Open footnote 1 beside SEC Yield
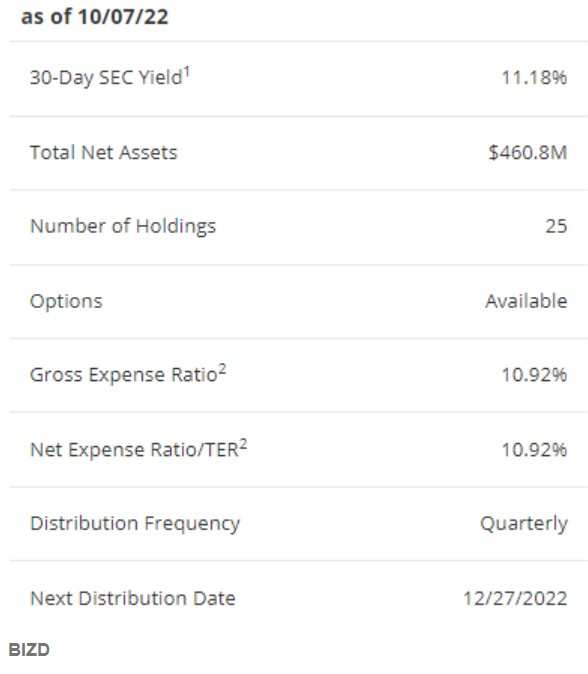The height and width of the screenshot is (674, 588). coord(187,72)
